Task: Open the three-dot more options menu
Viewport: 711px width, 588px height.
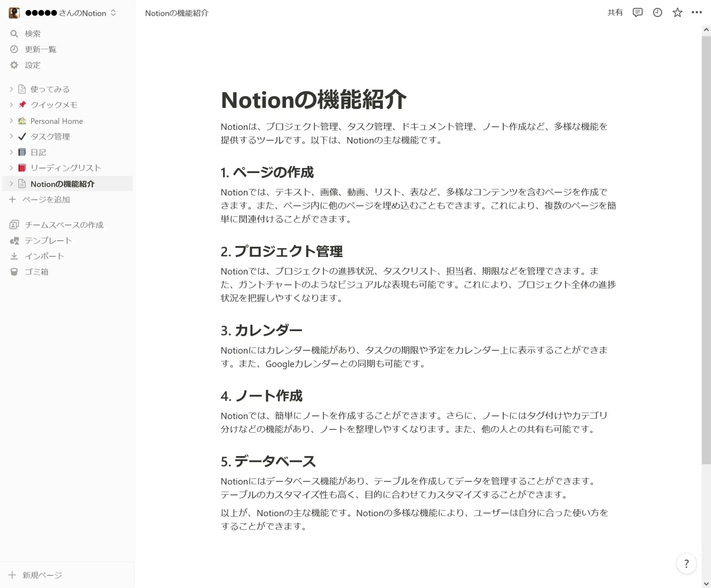Action: tap(697, 12)
